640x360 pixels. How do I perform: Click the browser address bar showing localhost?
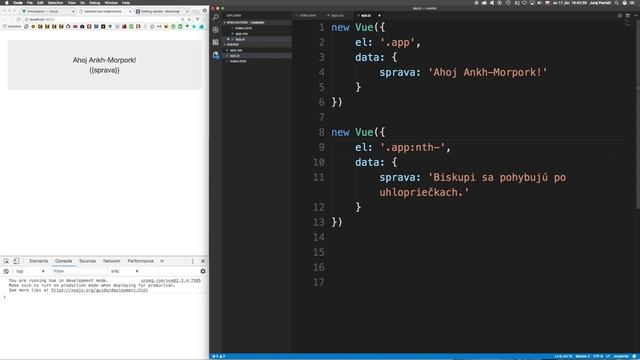click(102, 20)
